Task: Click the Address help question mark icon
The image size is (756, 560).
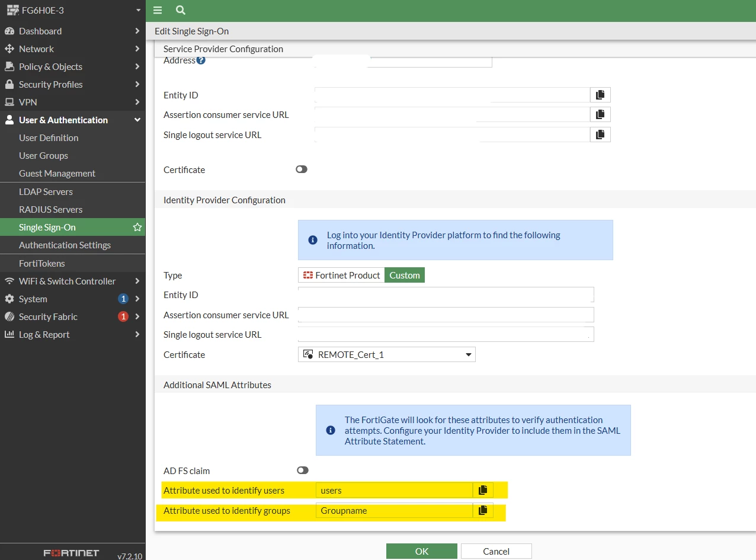Action: click(201, 60)
